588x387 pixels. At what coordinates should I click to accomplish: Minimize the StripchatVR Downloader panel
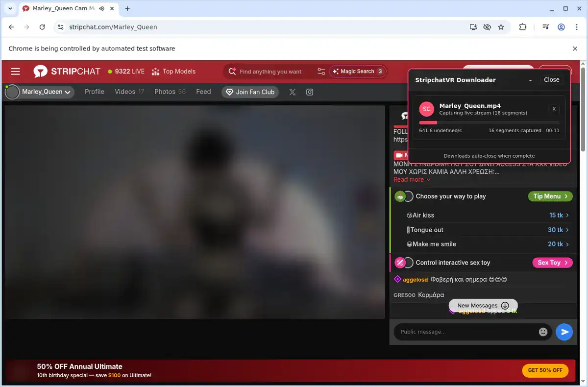530,80
